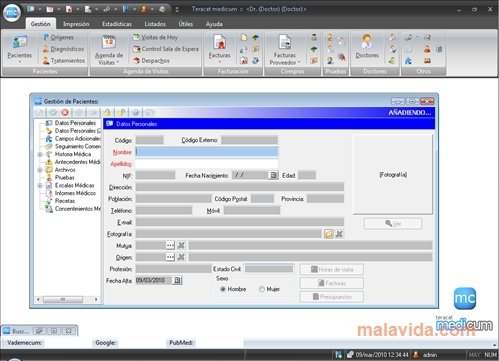The image size is (499, 361).
Task: Click the Busc... panel tab at bottom
Action: click(x=20, y=331)
